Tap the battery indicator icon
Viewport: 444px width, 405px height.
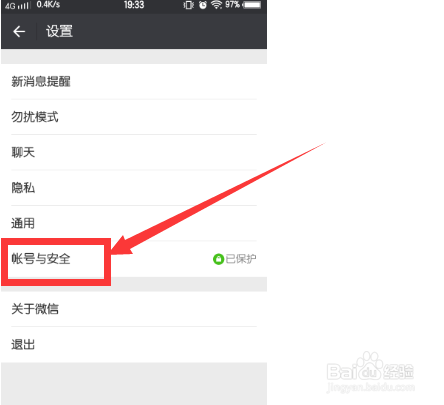pyautogui.click(x=252, y=5)
